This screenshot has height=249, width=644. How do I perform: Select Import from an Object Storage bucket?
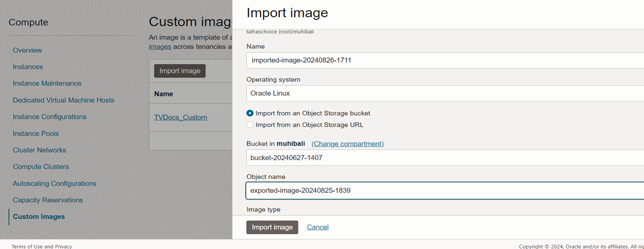coord(250,113)
